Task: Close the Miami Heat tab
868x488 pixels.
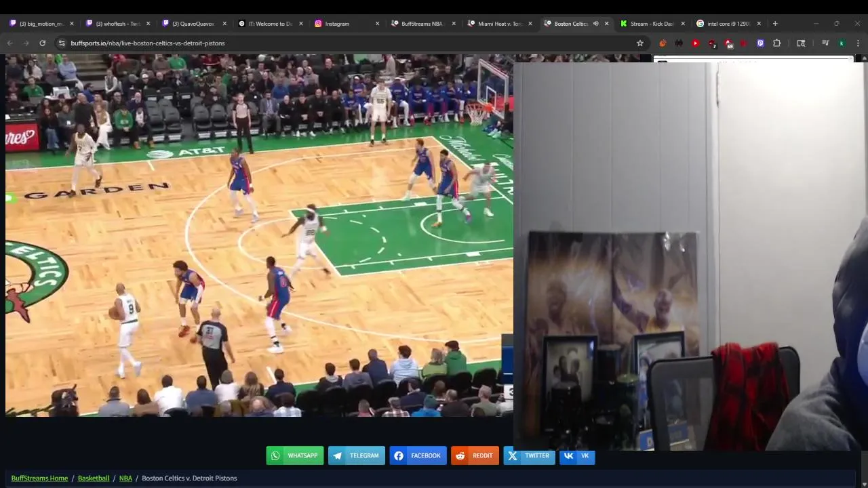Action: coord(530,24)
